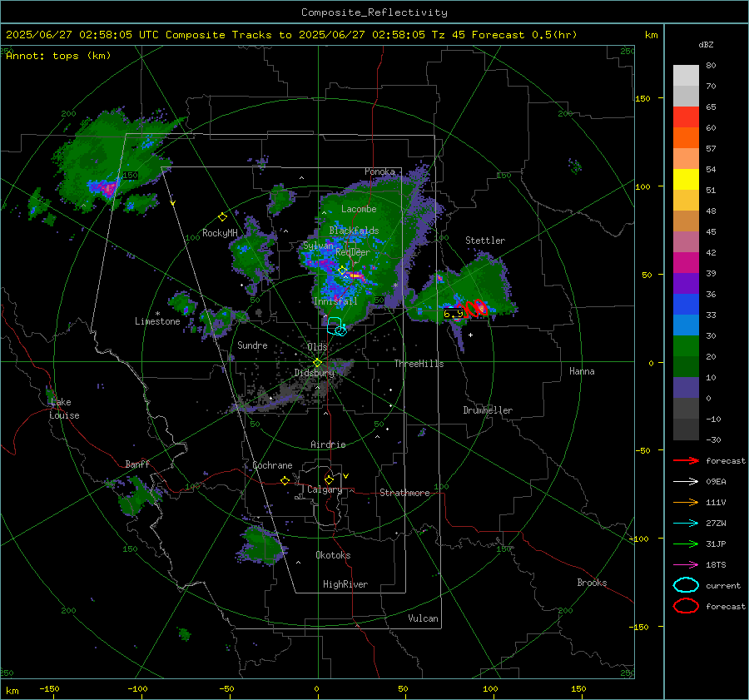Screen dimensions: 749x700
Task: Click the magenta 18TS track arrow
Action: coord(686,565)
